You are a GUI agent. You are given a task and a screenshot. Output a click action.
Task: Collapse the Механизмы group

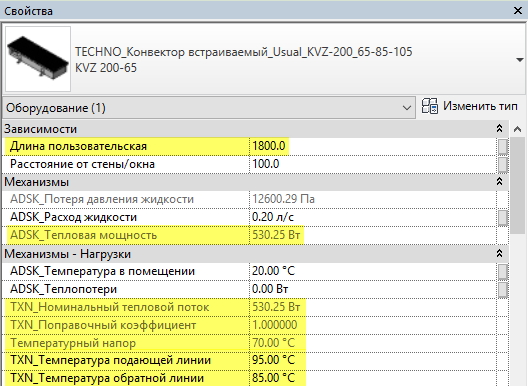(x=499, y=182)
